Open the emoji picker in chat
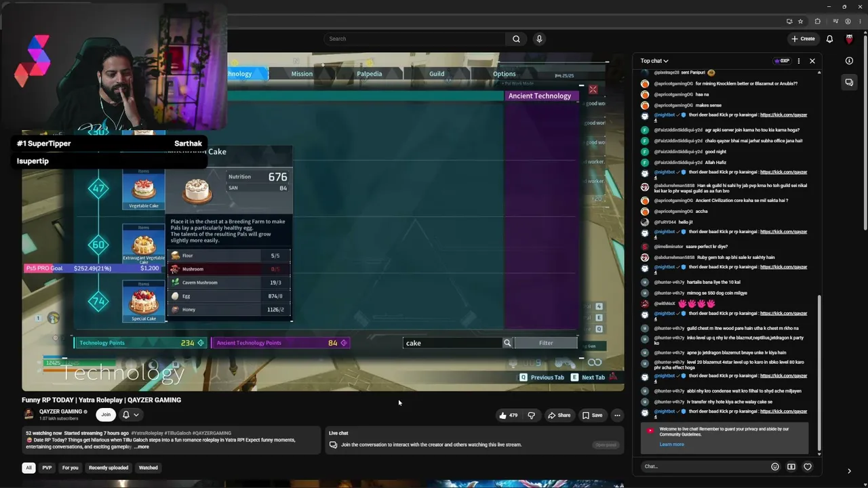 tap(775, 466)
